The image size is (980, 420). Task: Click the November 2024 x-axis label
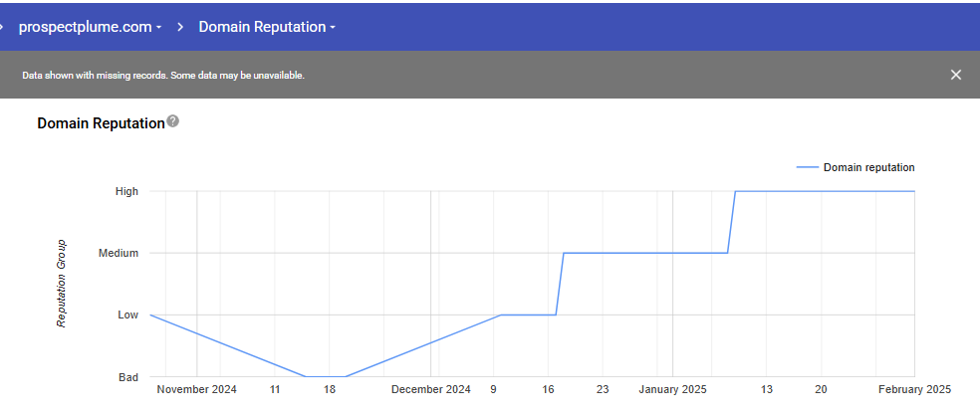click(x=197, y=390)
